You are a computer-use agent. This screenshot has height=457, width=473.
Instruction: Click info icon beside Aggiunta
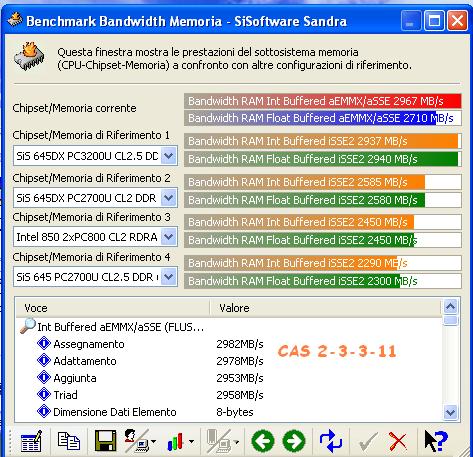tap(44, 377)
